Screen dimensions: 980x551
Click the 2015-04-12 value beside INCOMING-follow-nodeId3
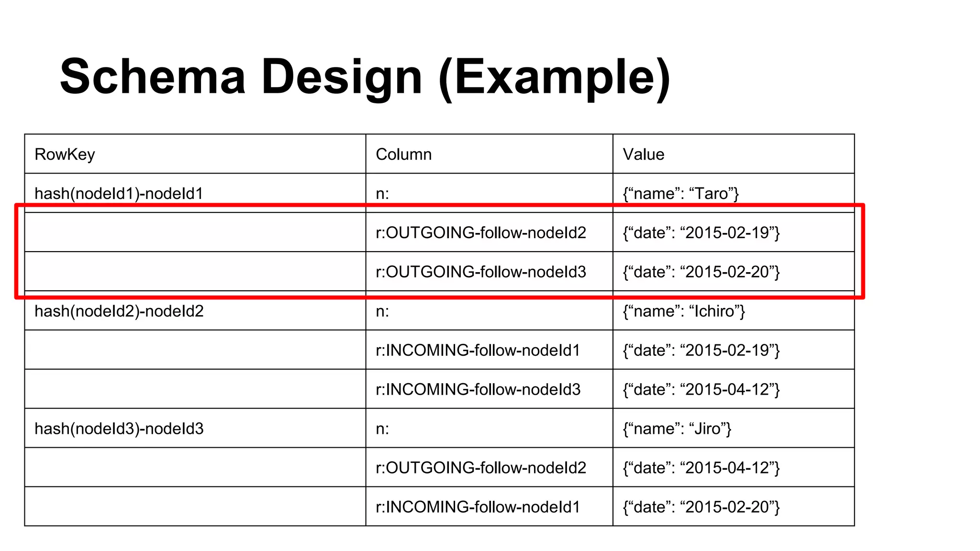pos(702,389)
